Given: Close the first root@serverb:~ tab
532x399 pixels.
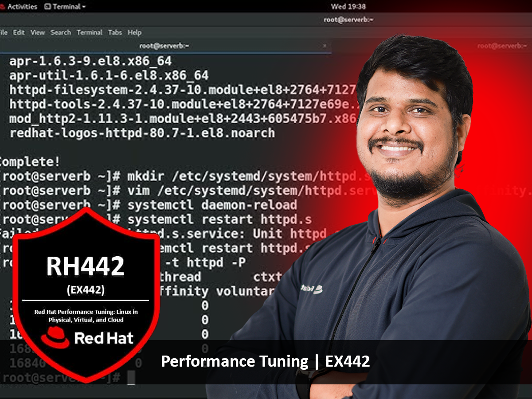Looking at the screenshot, I should [325, 46].
